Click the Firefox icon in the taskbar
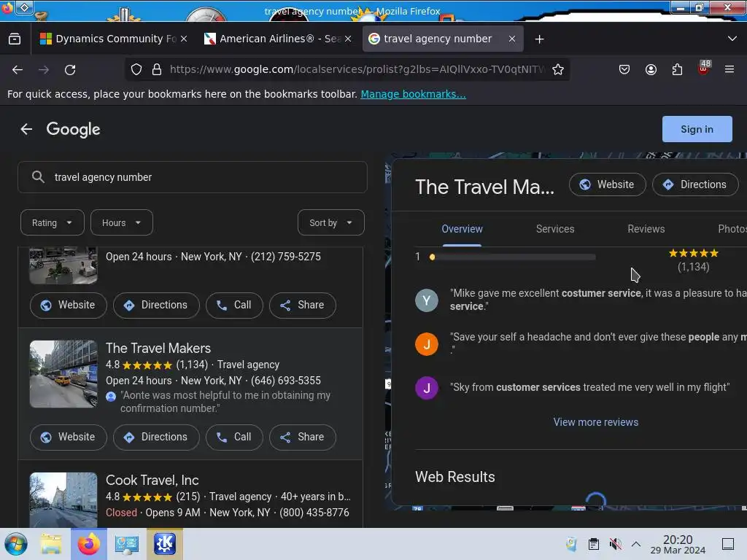Screen dimensions: 747x560 click(x=88, y=544)
